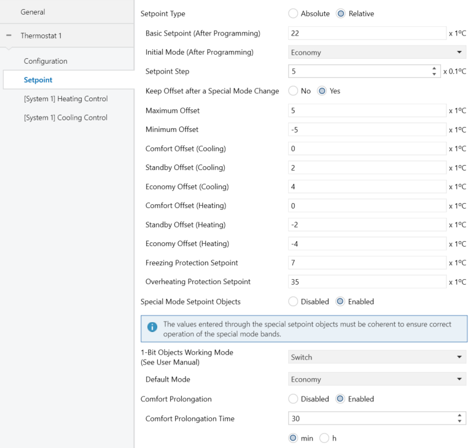Decrease the Comfort Prolongation Time
This screenshot has width=476, height=448.
click(x=459, y=421)
